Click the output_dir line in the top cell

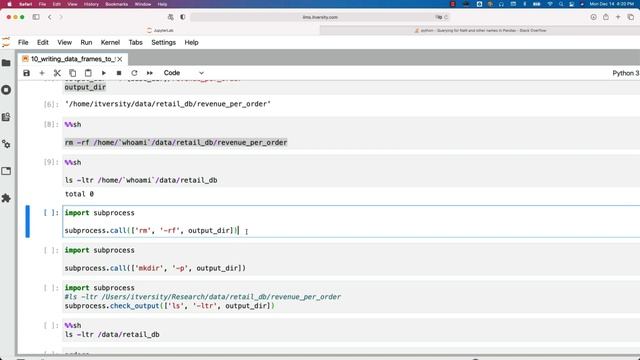pyautogui.click(x=85, y=87)
